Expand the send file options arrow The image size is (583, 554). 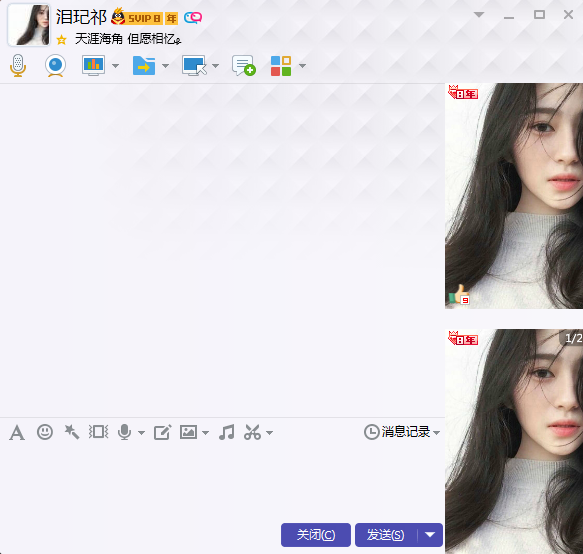coord(165,66)
